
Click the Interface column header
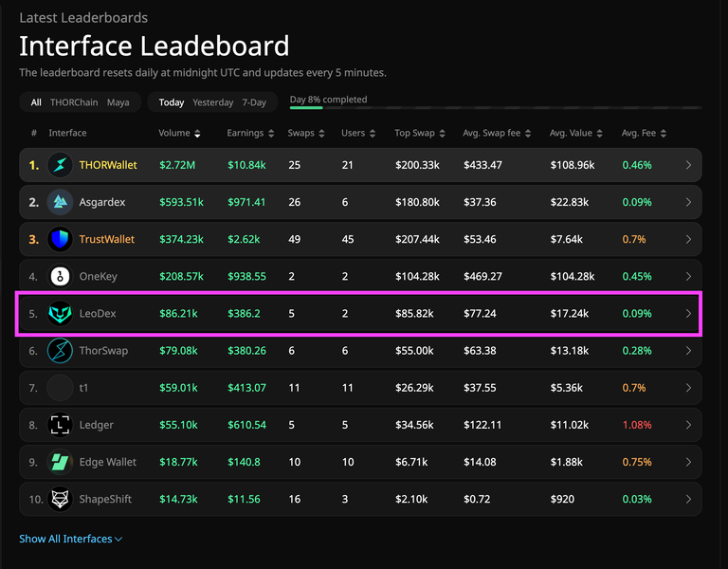(x=68, y=133)
